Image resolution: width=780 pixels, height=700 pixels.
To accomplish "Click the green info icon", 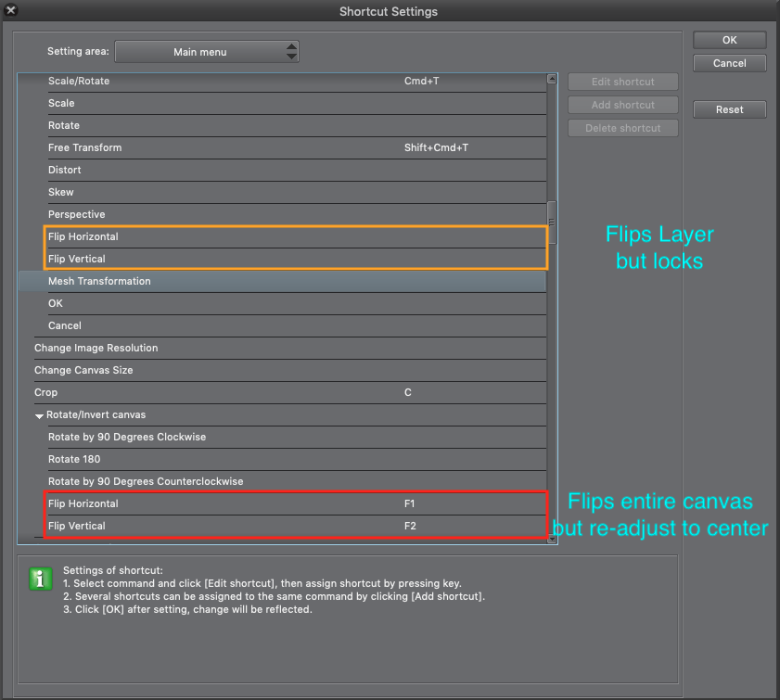I will pyautogui.click(x=38, y=579).
